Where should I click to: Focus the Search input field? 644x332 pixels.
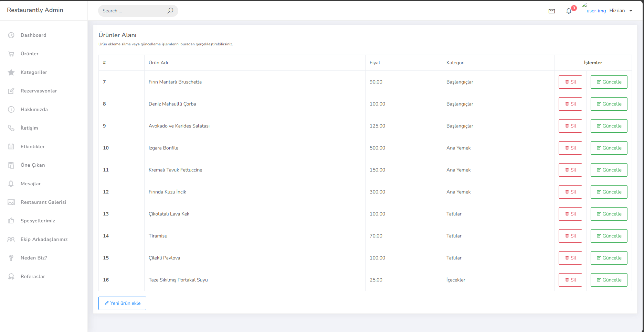[133, 11]
